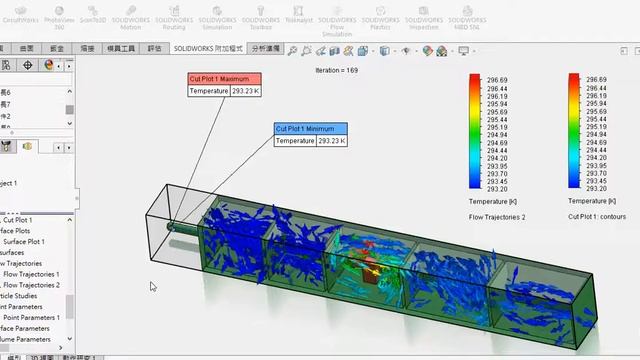Switch to the 評估 ribbon tab
This screenshot has height=360, width=640.
(154, 49)
